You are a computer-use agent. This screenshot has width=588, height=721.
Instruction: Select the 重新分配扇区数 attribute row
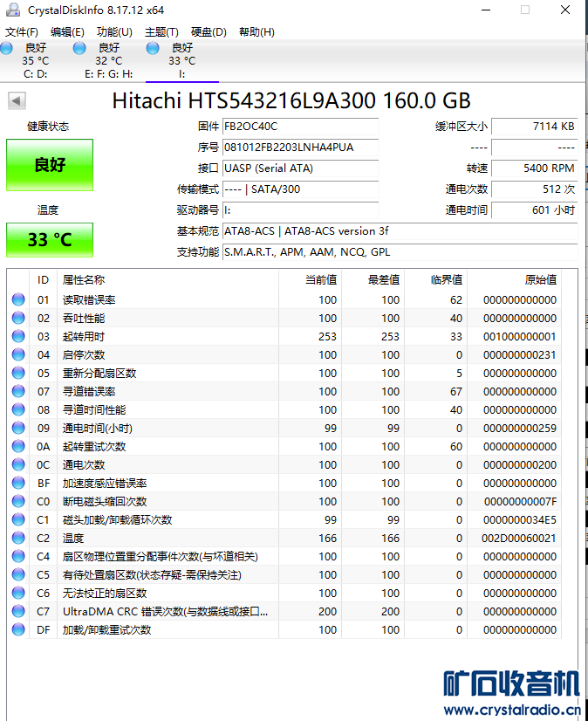point(284,373)
